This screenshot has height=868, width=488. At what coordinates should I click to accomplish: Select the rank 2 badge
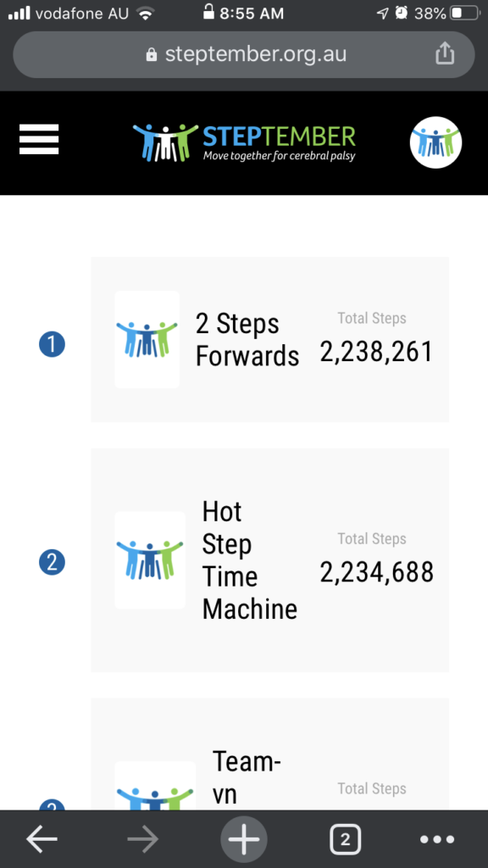point(52,563)
